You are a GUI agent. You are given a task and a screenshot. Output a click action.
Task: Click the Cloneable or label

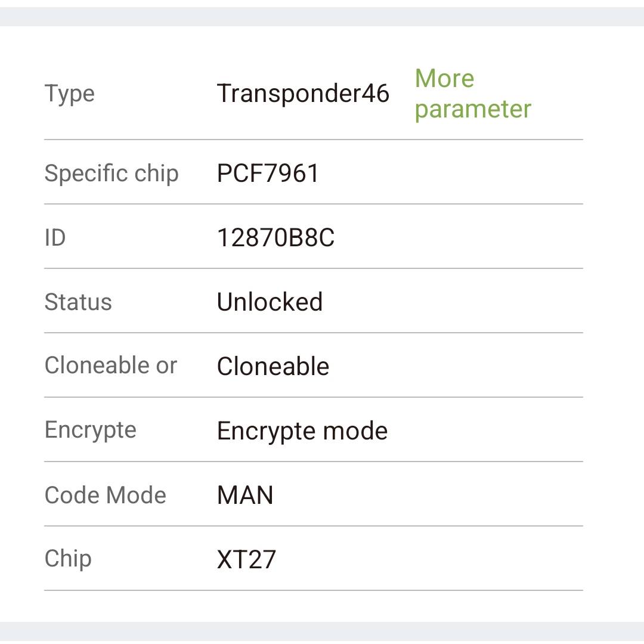click(x=110, y=365)
